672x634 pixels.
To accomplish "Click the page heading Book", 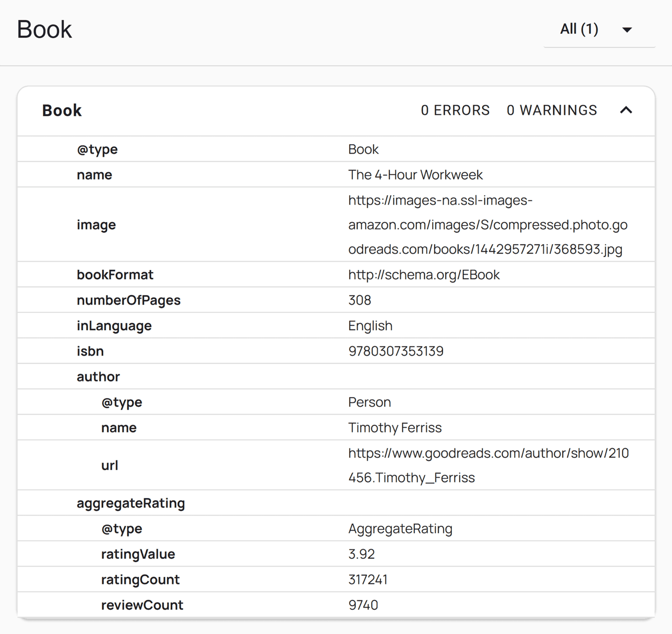I will pos(44,29).
